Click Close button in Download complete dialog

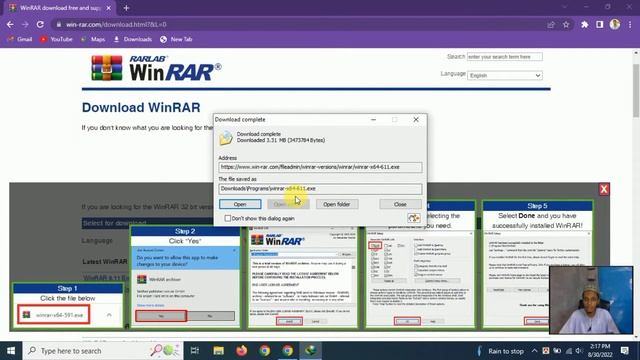400,204
